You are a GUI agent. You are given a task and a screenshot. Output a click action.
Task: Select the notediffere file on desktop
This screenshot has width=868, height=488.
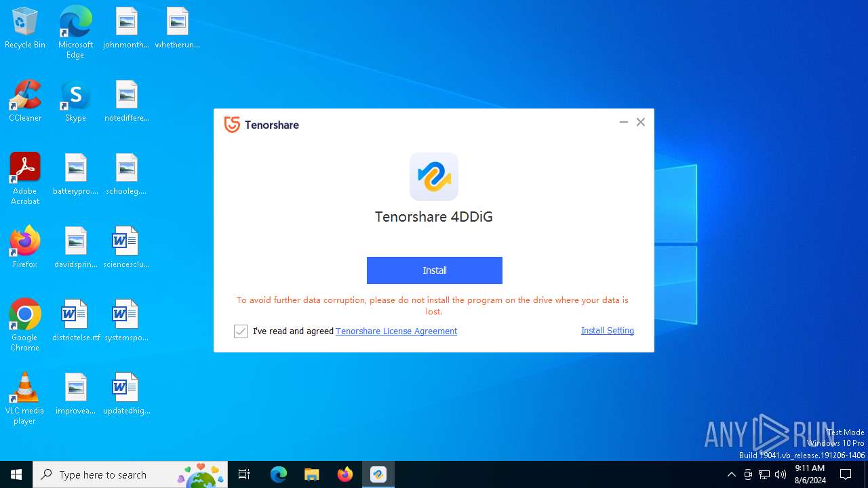click(x=126, y=102)
